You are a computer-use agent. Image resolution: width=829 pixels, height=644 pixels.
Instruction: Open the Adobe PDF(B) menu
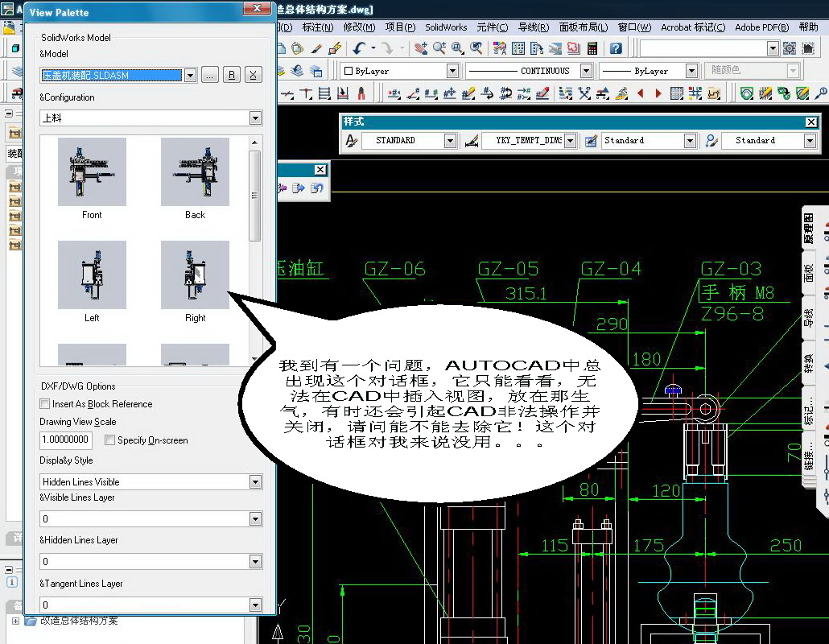[762, 27]
